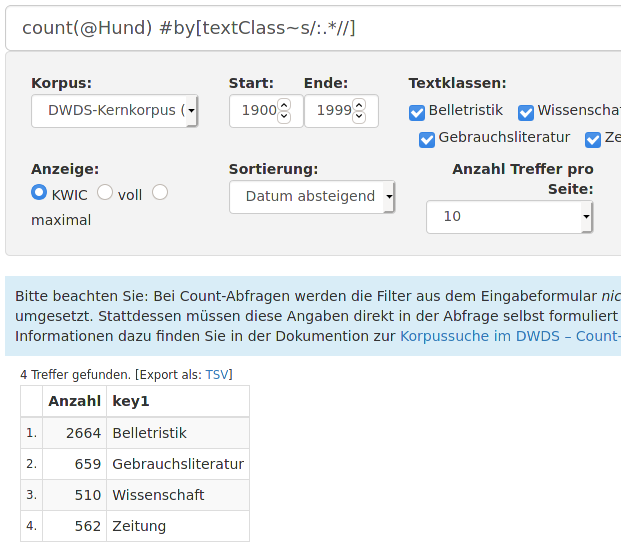Export results via the TSV link
621x558 pixels.
coord(217,375)
